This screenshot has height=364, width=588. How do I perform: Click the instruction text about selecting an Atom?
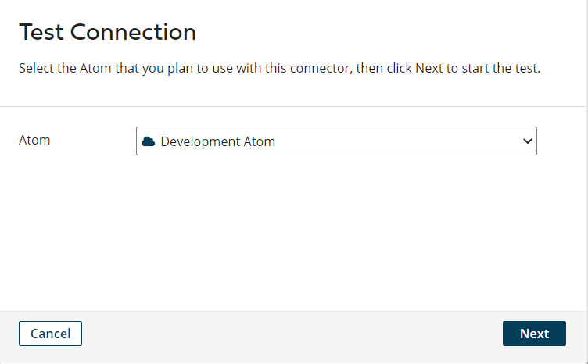tap(279, 68)
